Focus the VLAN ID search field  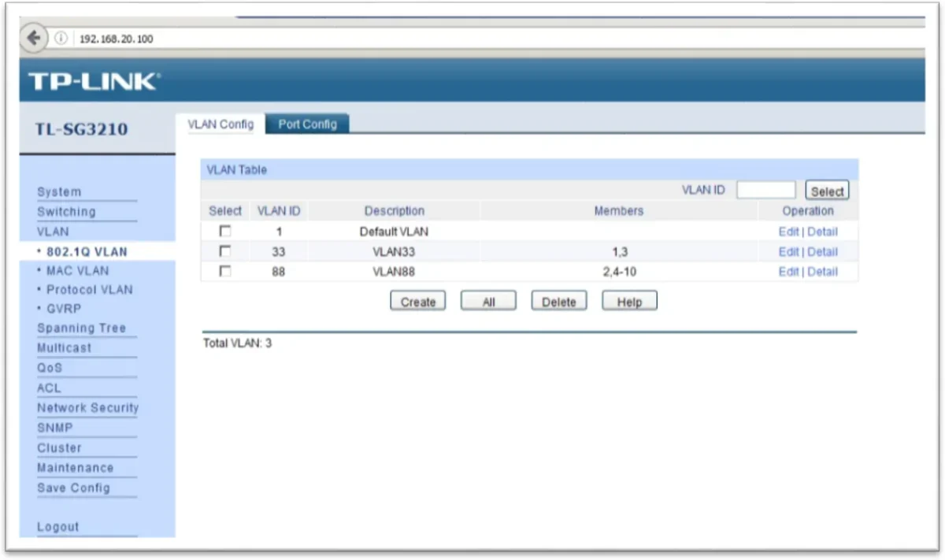click(766, 190)
